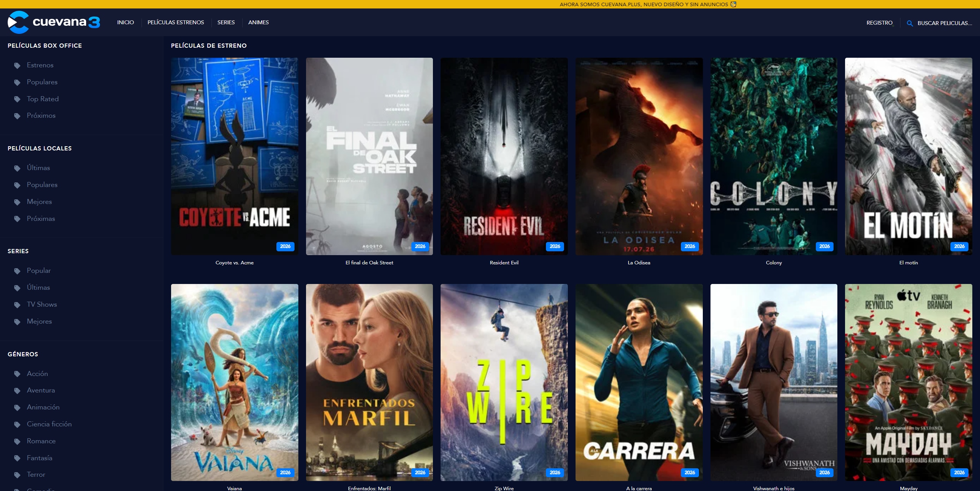Click the tag icon next to TV Shows
The height and width of the screenshot is (491, 980).
17,305
